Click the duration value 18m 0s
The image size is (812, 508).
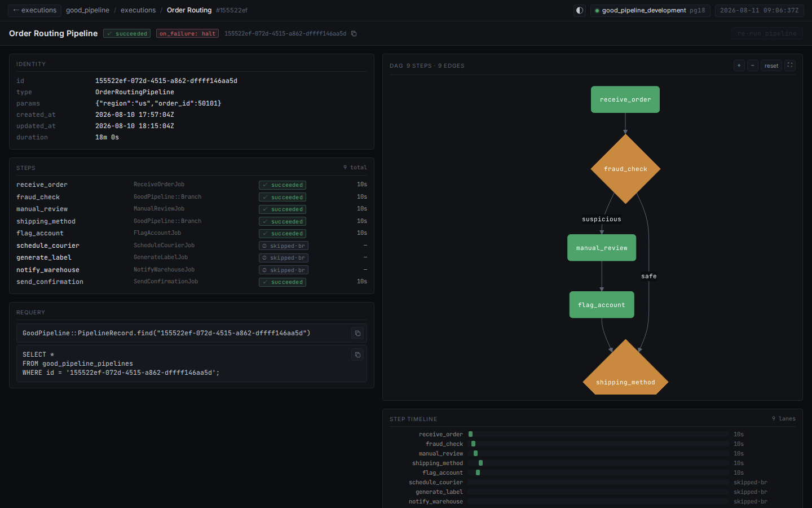coord(107,137)
